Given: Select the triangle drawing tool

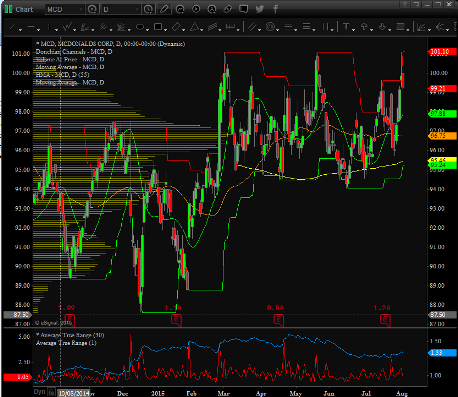Looking at the screenshot, I should (x=194, y=27).
